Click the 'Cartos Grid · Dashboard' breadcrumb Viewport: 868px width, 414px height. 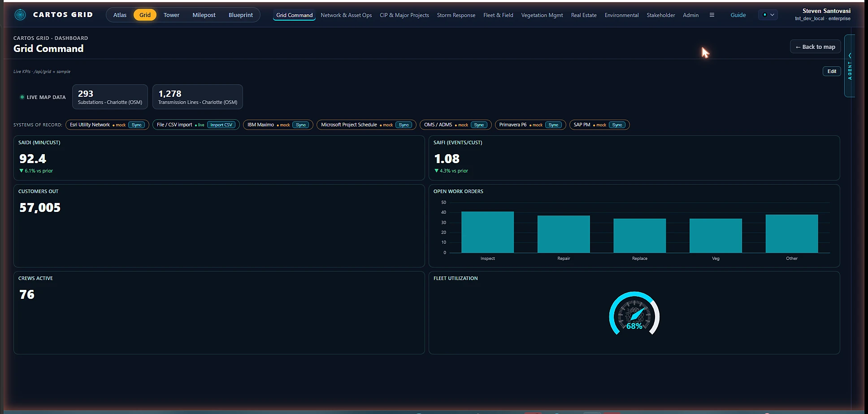click(x=51, y=38)
